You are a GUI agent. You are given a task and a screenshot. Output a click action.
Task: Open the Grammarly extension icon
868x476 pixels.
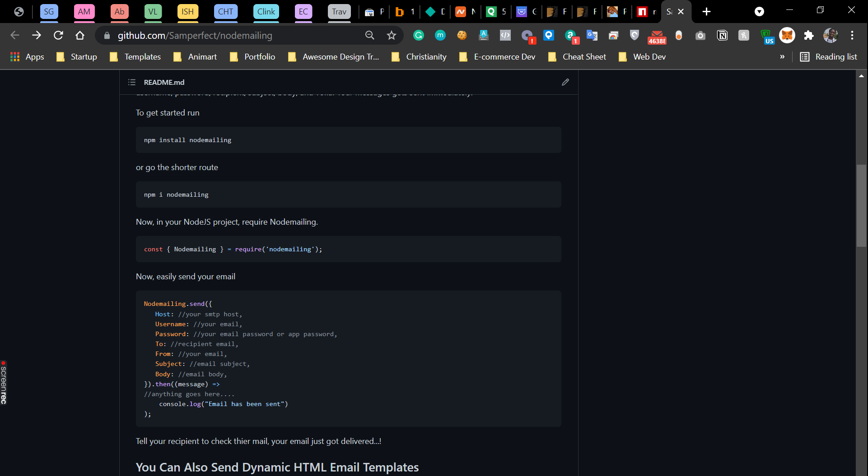point(419,35)
